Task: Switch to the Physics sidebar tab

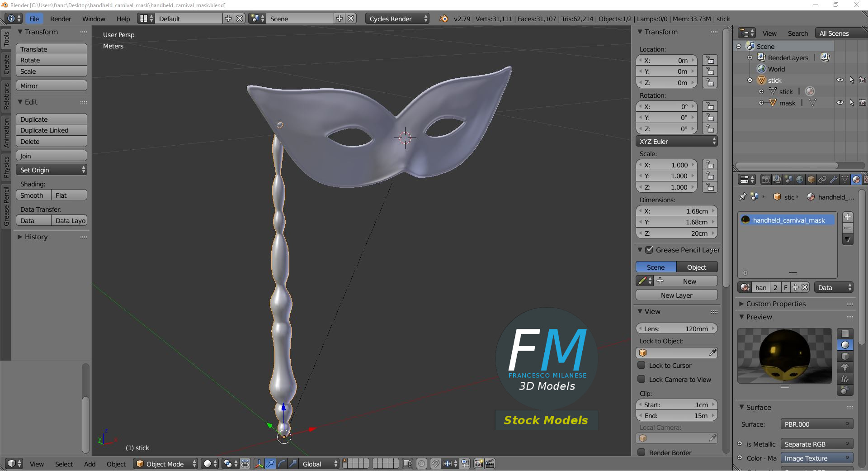Action: [6, 167]
